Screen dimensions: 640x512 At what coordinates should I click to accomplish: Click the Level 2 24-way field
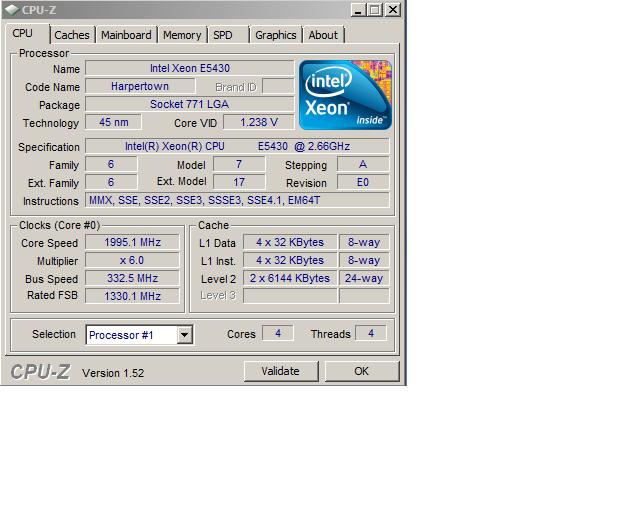pos(364,278)
